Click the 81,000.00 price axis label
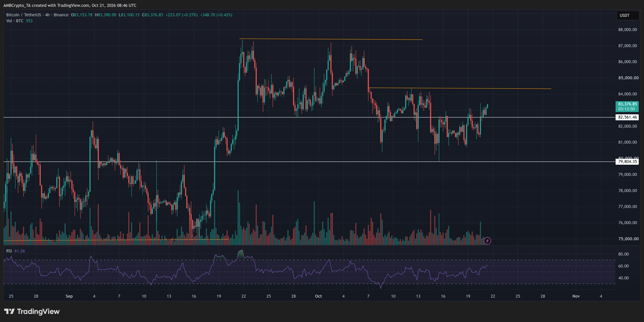 coord(628,142)
